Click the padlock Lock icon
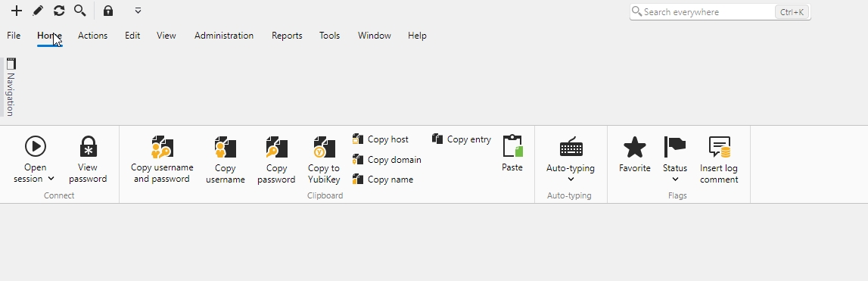The image size is (868, 281). (108, 11)
